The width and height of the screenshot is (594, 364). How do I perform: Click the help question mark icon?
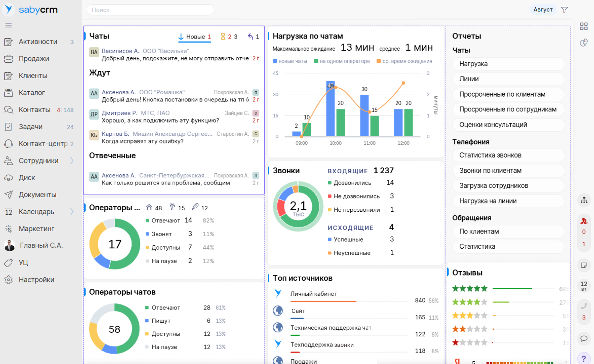tap(584, 359)
